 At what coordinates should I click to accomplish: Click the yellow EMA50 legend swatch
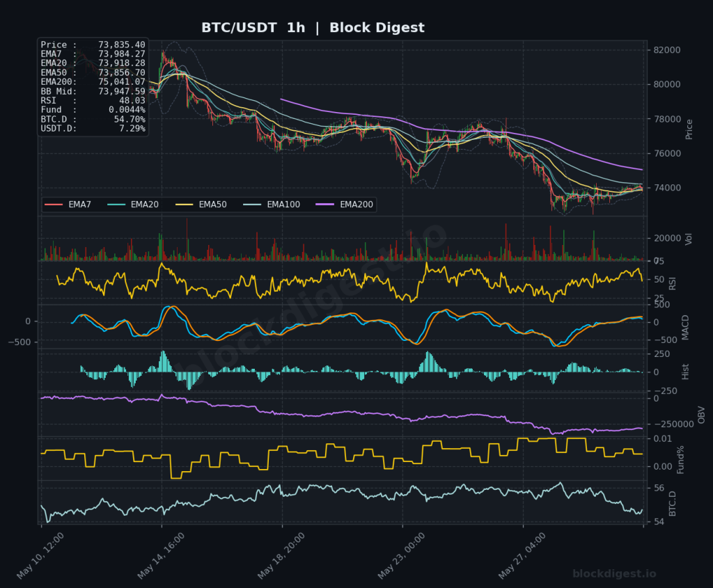[184, 205]
